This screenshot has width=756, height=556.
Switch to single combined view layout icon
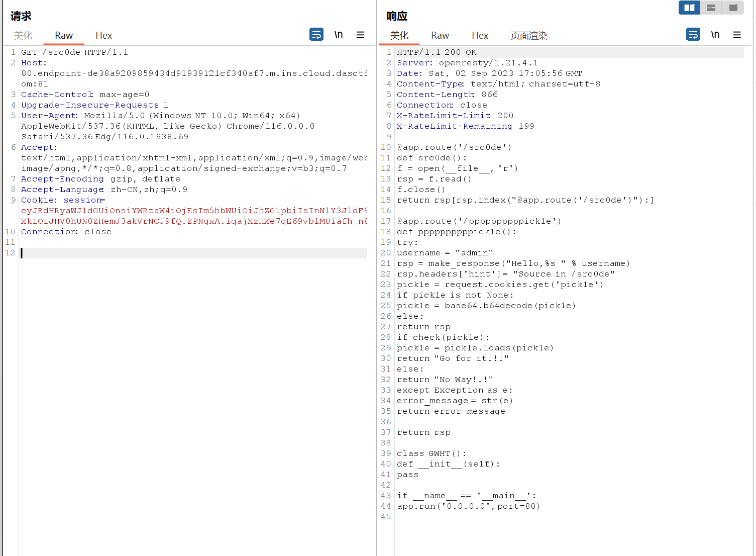click(x=733, y=8)
